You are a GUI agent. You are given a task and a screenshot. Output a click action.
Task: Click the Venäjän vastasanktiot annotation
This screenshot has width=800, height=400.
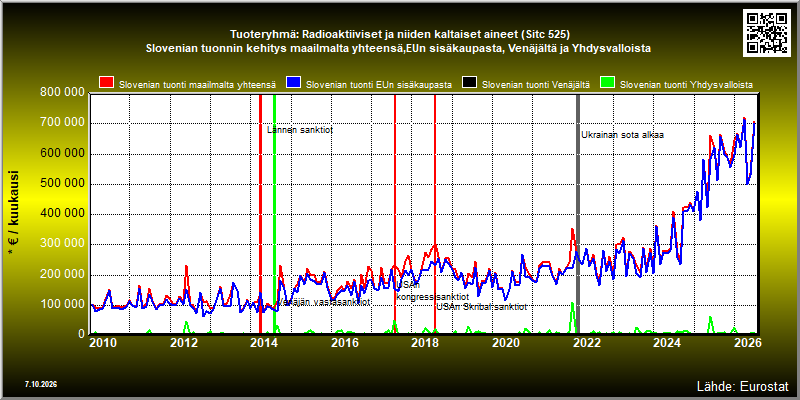pyautogui.click(x=323, y=302)
